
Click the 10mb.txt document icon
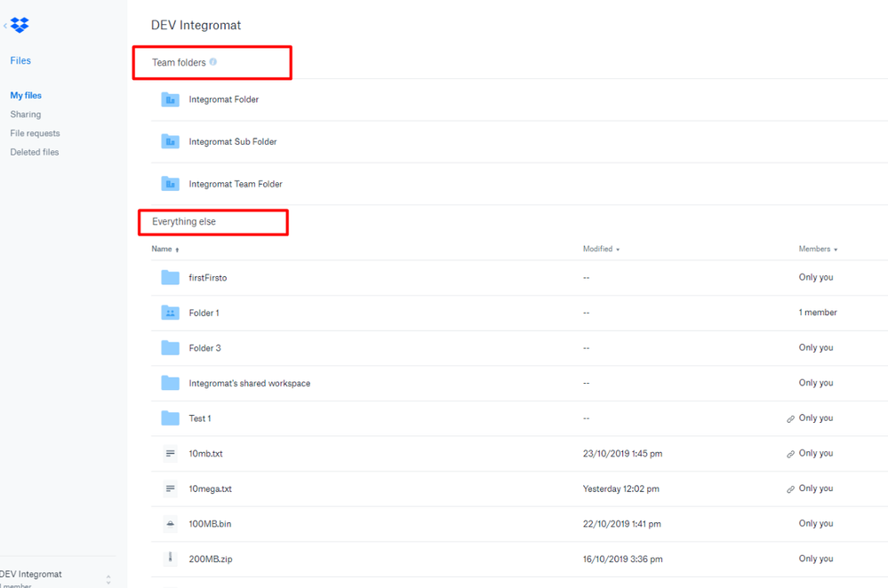pyautogui.click(x=171, y=453)
